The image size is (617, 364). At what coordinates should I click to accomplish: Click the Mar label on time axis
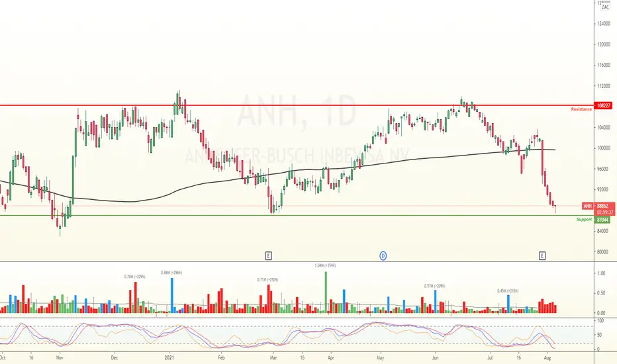pos(273,358)
